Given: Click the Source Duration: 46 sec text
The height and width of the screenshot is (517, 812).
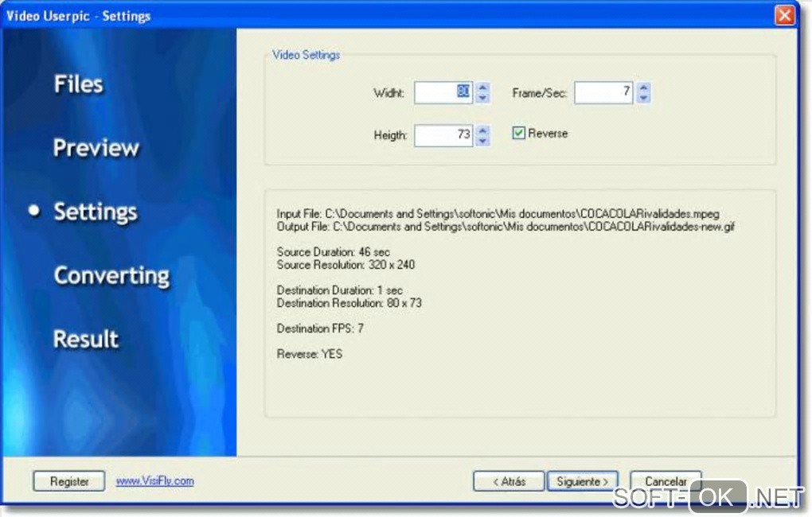Looking at the screenshot, I should [x=334, y=252].
